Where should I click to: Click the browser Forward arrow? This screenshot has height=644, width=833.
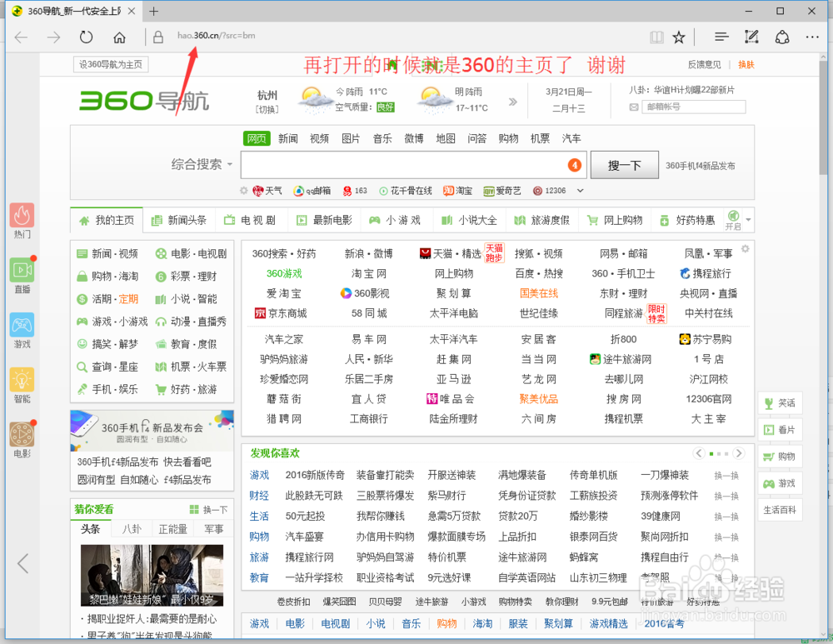(x=53, y=37)
